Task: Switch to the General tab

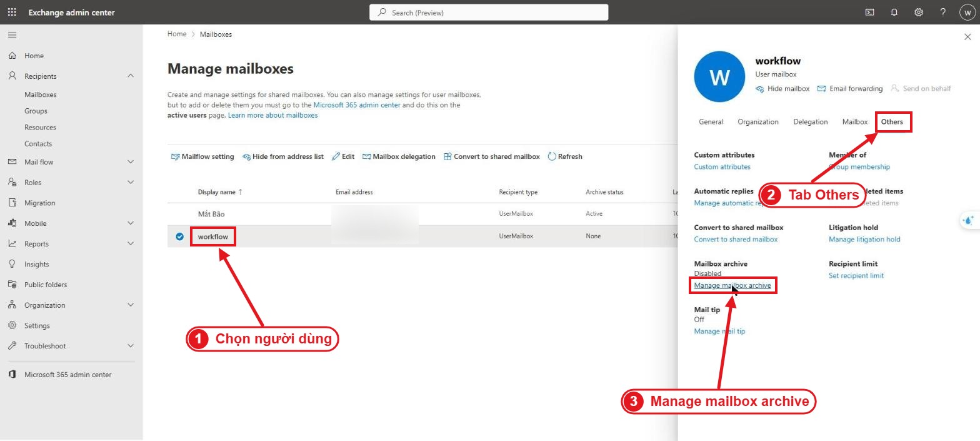Action: (x=711, y=122)
